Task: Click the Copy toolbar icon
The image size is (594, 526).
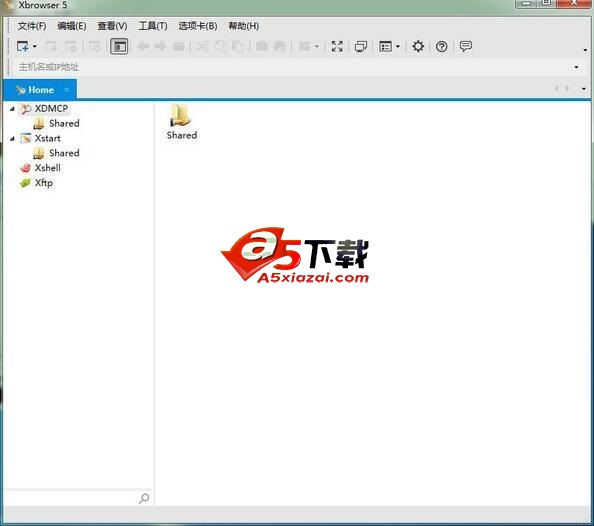Action: click(220, 46)
